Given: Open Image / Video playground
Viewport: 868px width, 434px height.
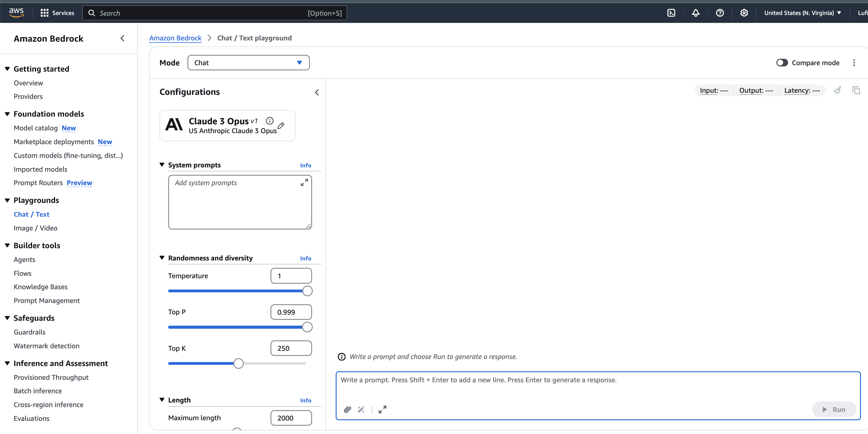Looking at the screenshot, I should point(36,228).
